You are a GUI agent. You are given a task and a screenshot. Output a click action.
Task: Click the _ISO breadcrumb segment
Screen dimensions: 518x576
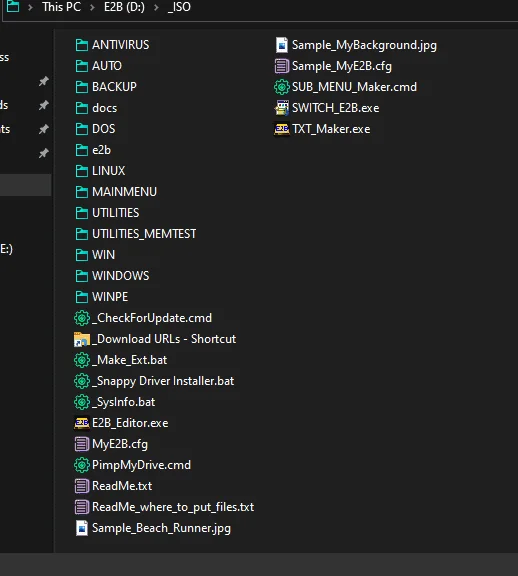click(x=179, y=7)
